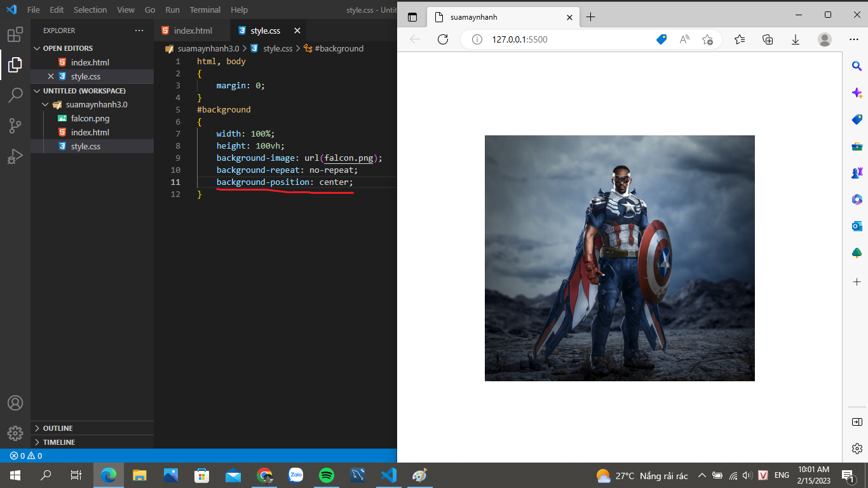The width and height of the screenshot is (868, 488).
Task: Hide the Edge sidebar
Action: [x=857, y=422]
